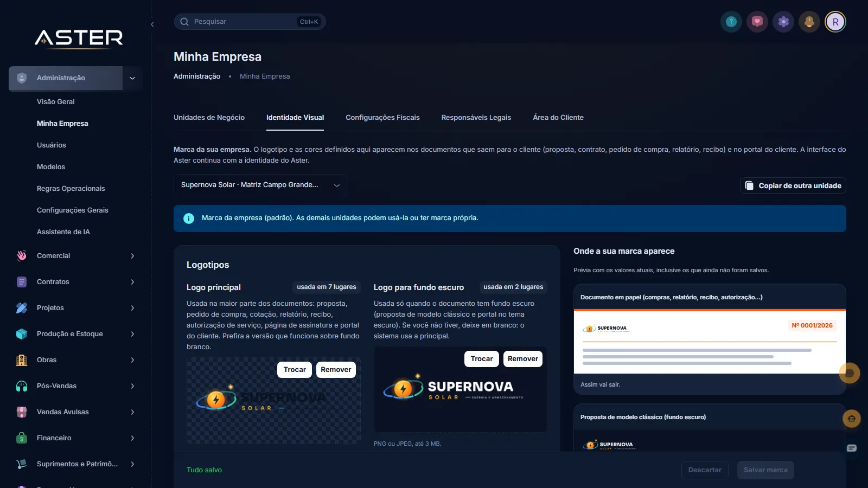Click the Contratos document icon in sidebar
The height and width of the screenshot is (488, 868).
[22, 282]
